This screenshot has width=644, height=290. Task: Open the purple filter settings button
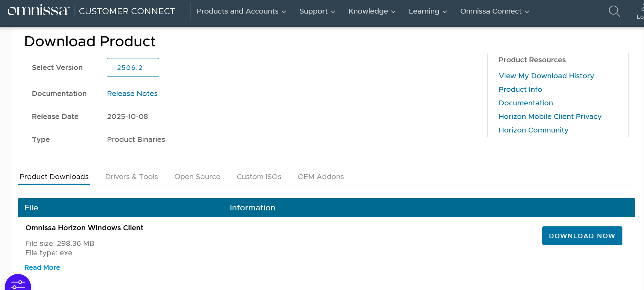pos(18,283)
